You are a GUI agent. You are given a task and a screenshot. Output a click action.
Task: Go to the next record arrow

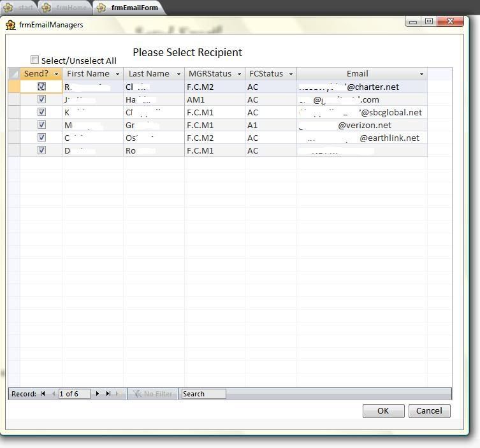[x=98, y=394]
